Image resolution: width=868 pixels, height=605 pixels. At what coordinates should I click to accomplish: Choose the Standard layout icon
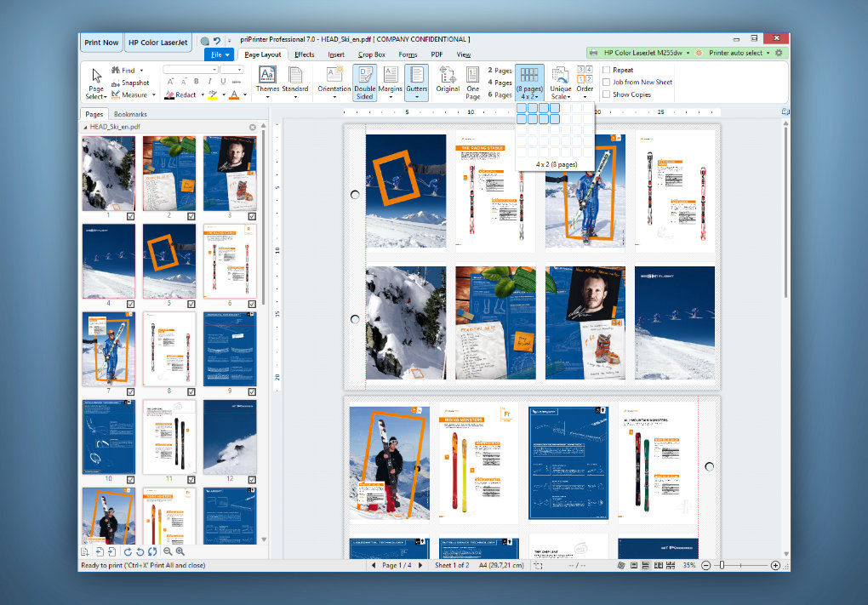click(295, 83)
